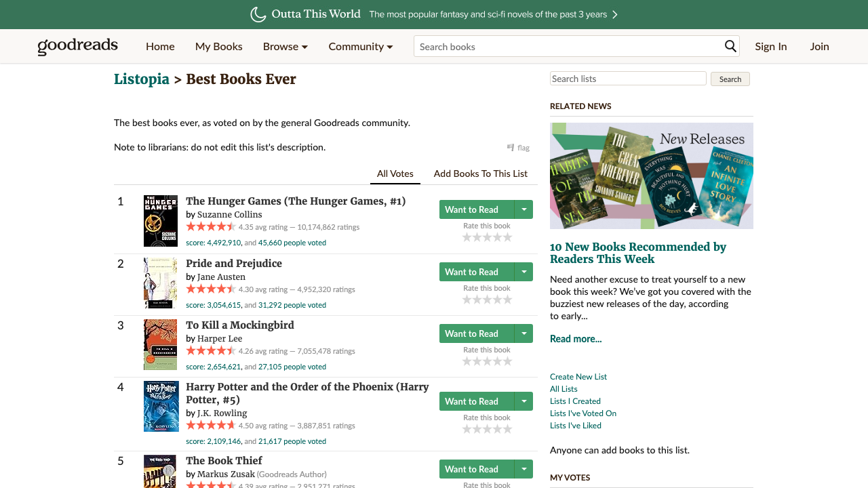
Task: Open The Hunger Games cover thumbnail
Action: tap(161, 221)
